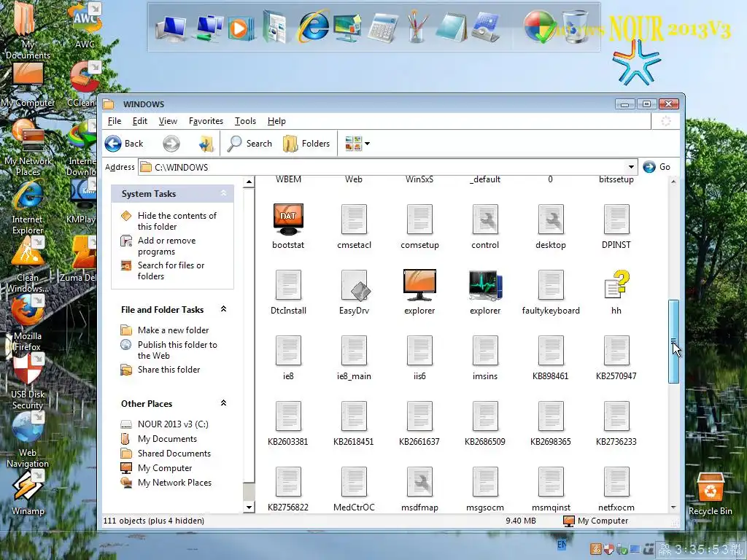The image size is (747, 560).
Task: Open the Favorites menu
Action: pos(206,121)
